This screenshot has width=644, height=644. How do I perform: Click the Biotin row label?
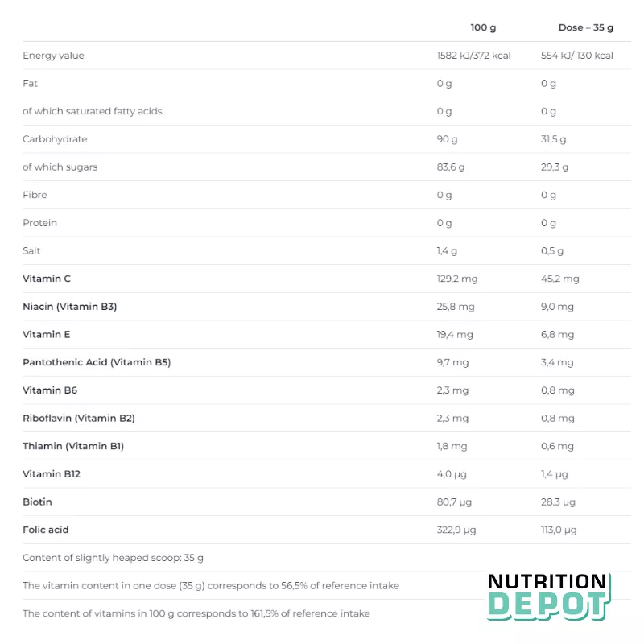tap(37, 502)
